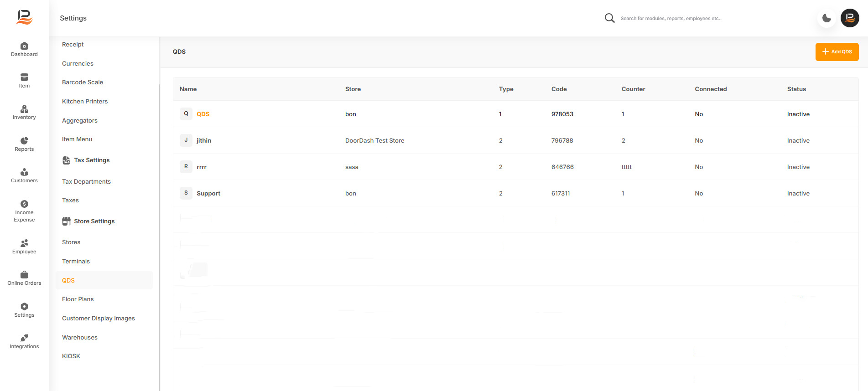Click the Counter column header
This screenshot has width=868, height=391.
(x=633, y=89)
